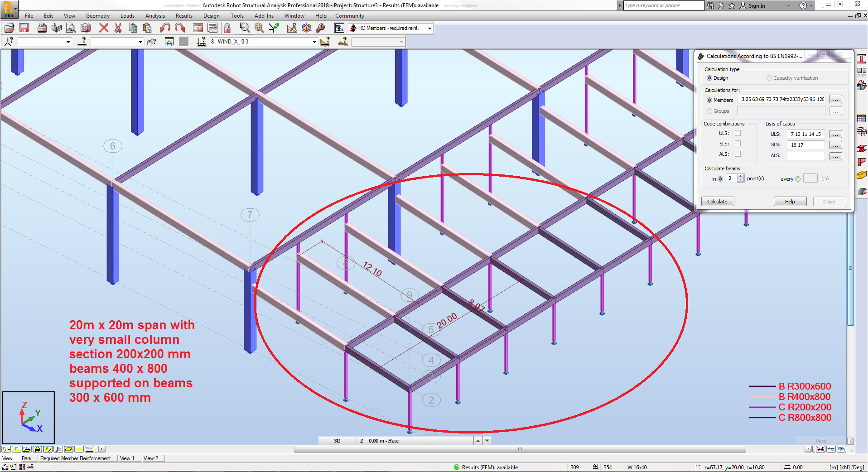This screenshot has width=868, height=472.
Task: Select the Groups radio button
Action: pos(709,111)
